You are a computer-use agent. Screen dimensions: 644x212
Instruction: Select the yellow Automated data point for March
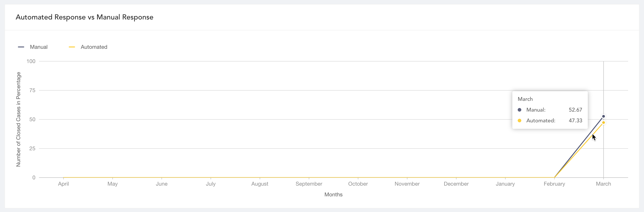603,123
